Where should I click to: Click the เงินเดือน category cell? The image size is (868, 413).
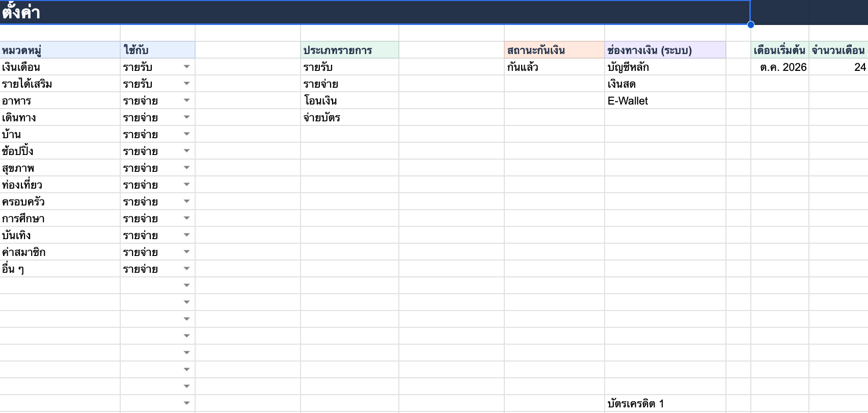60,67
